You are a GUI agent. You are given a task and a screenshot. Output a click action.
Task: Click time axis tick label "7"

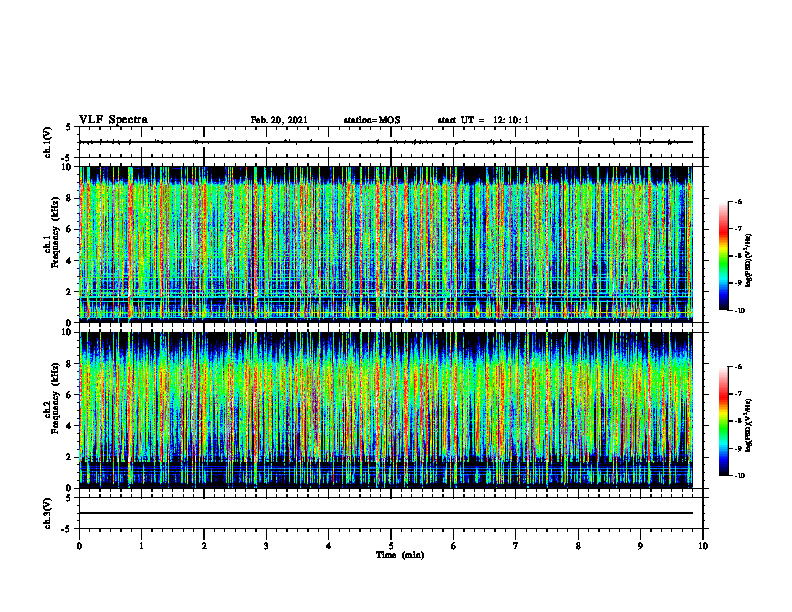click(x=516, y=546)
